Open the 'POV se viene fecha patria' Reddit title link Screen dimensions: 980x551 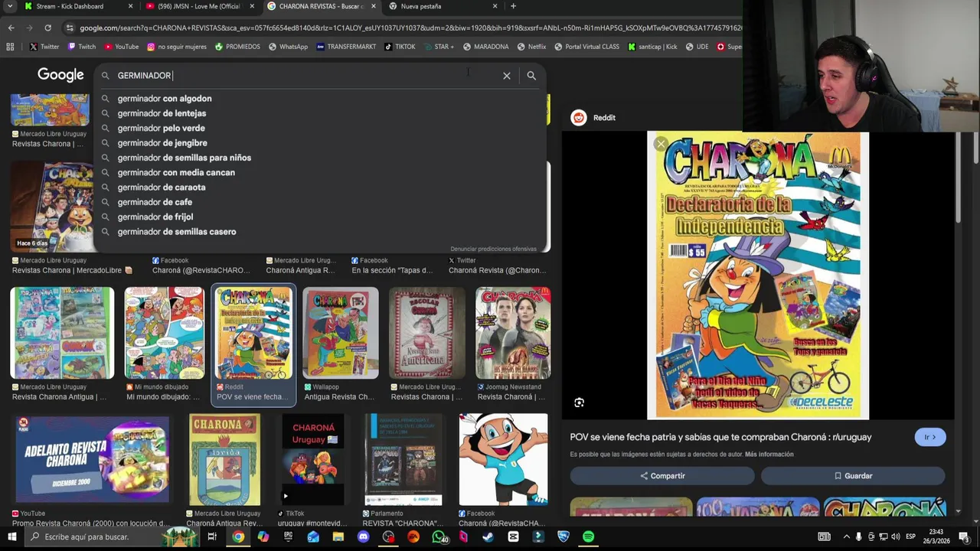tap(720, 437)
